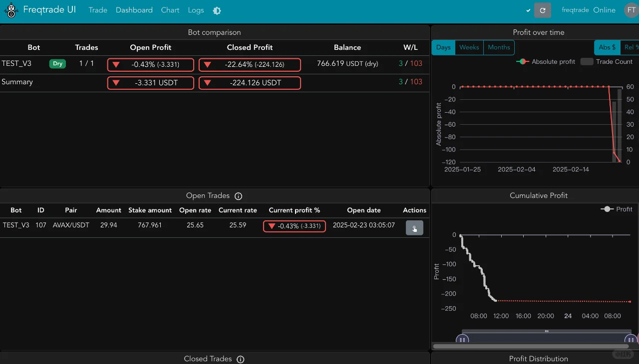
Task: Click the freqtrade Online bot status
Action: (x=589, y=10)
